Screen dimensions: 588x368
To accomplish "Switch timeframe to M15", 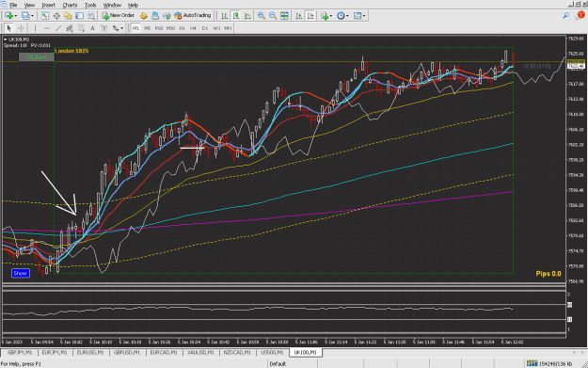I will 159,28.
